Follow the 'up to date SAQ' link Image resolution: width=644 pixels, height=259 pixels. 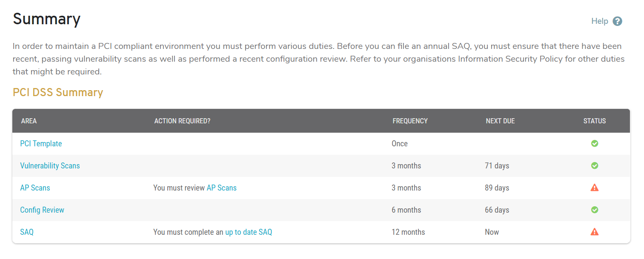(248, 232)
